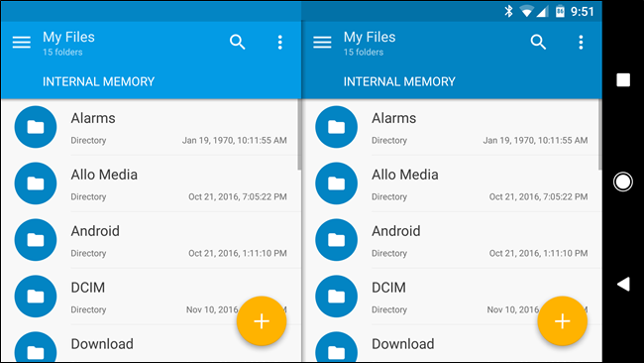Tap yellow add button in right pane

pos(563,321)
